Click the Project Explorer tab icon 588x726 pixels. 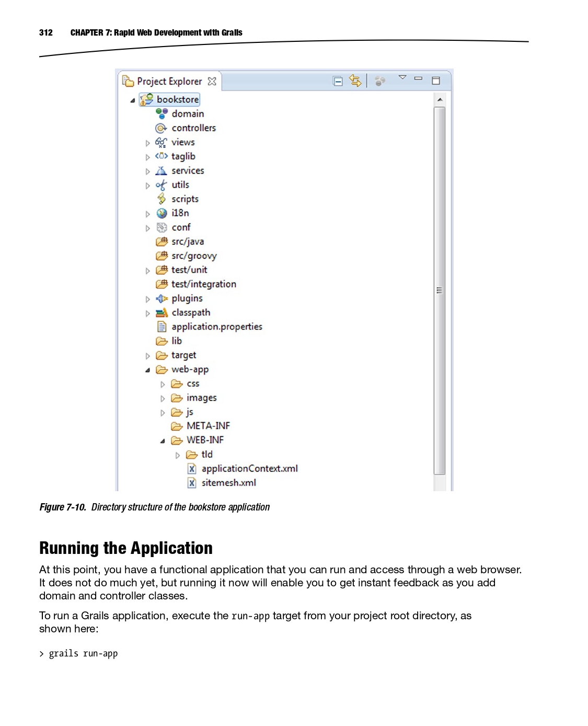[128, 81]
